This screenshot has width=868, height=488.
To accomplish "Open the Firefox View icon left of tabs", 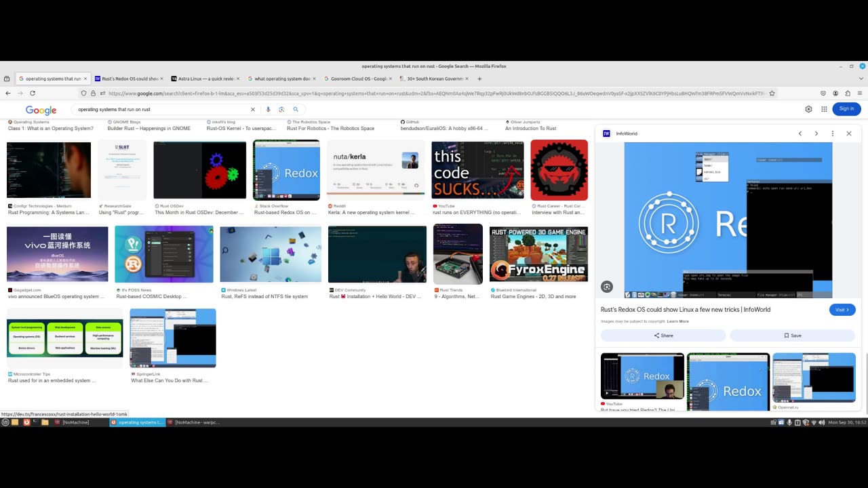I will 7,79.
